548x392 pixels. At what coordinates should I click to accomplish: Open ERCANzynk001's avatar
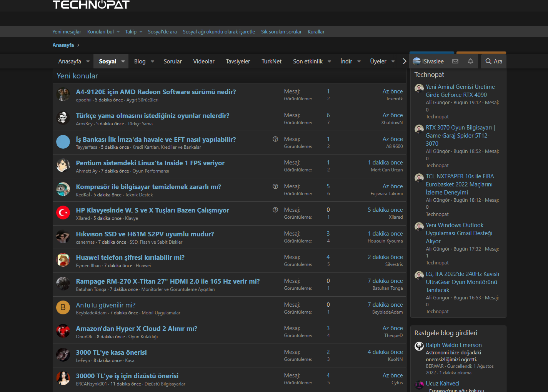[x=63, y=378]
